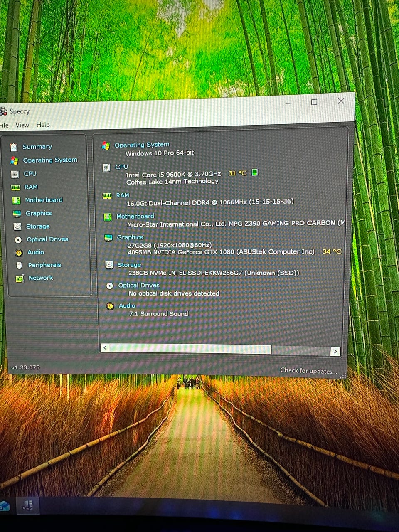This screenshot has height=532, width=399.
Task: Open the CPU heading link in summary
Action: pos(122,167)
